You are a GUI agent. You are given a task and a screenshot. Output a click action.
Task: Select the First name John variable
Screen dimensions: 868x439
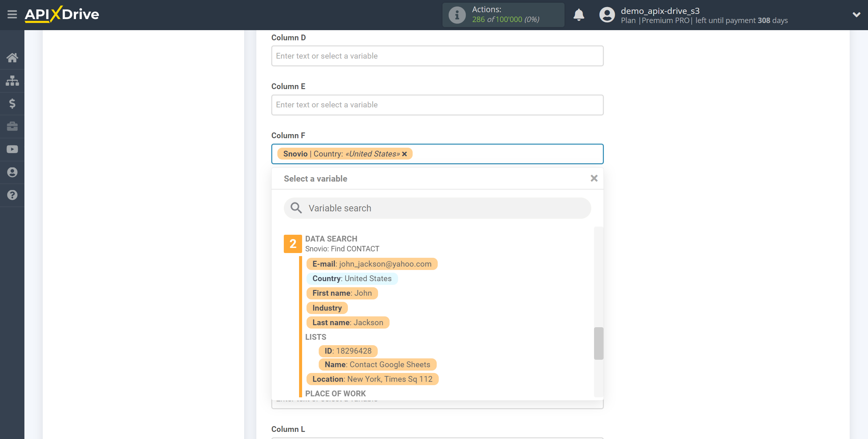342,293
